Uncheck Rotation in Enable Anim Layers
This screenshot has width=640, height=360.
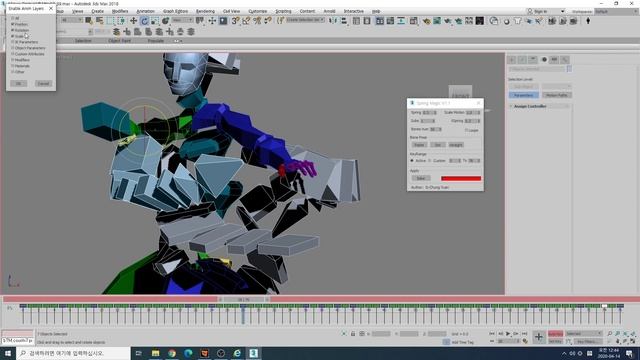pyautogui.click(x=13, y=30)
